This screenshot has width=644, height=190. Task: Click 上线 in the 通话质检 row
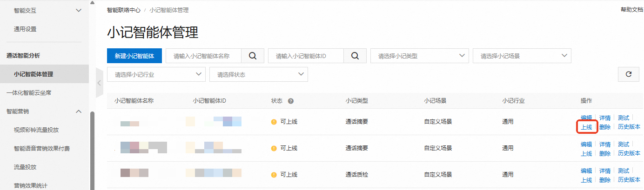(586, 180)
